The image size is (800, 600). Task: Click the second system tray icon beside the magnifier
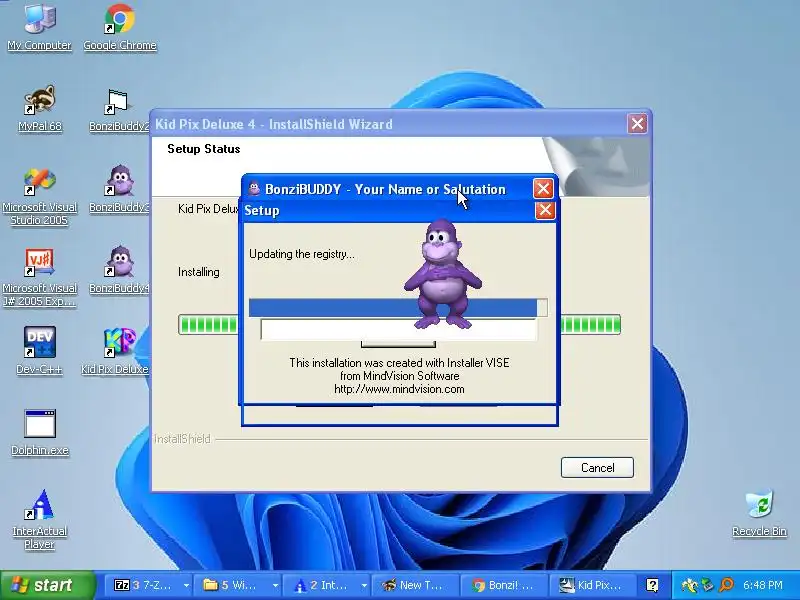click(707, 585)
